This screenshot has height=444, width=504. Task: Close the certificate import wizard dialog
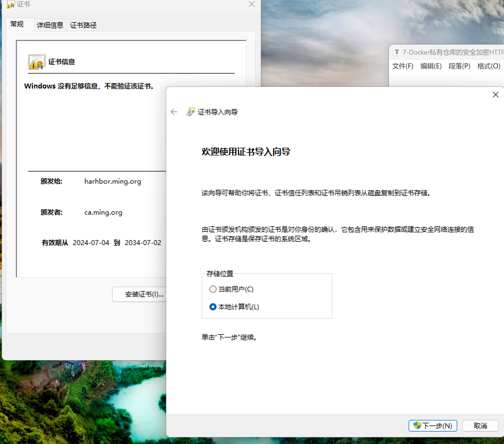click(495, 95)
